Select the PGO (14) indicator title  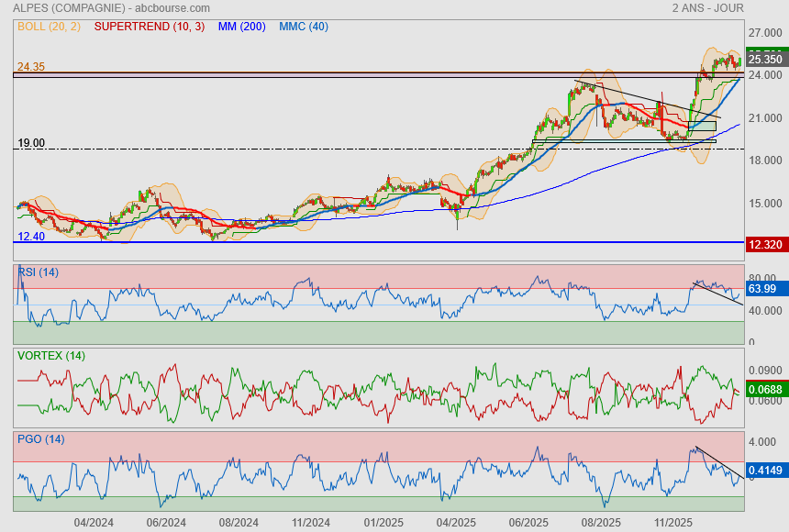[x=40, y=438]
